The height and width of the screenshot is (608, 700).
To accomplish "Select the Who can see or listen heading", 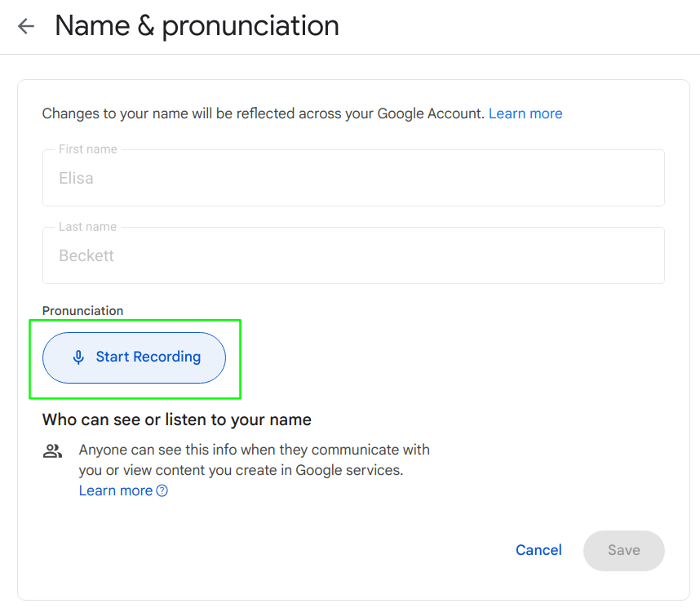I will pos(177,420).
